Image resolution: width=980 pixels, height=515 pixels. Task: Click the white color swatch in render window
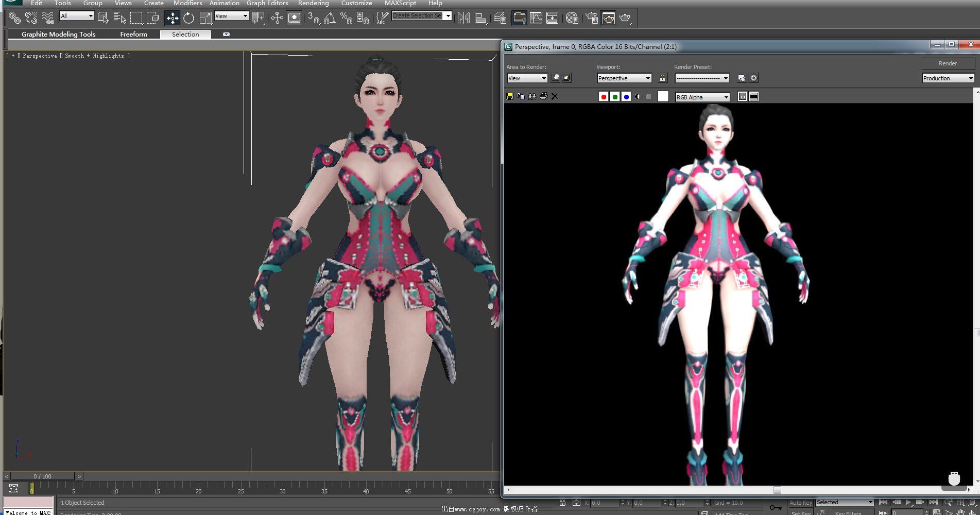click(663, 96)
